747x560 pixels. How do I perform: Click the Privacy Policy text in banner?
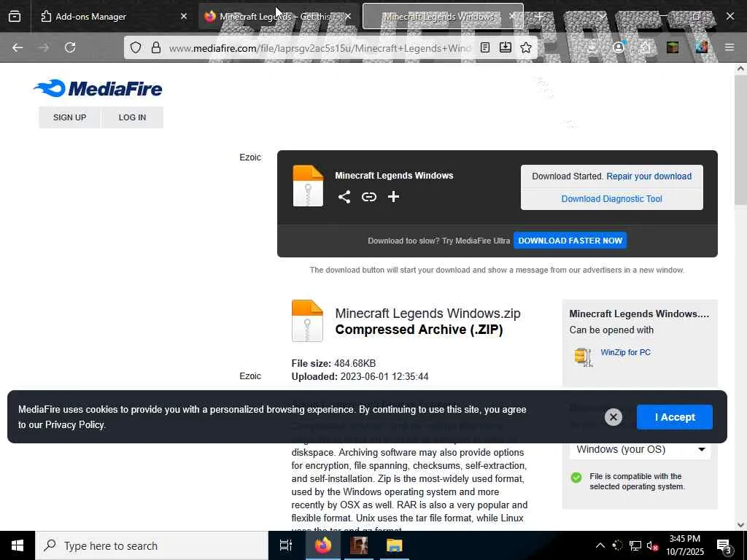click(74, 425)
